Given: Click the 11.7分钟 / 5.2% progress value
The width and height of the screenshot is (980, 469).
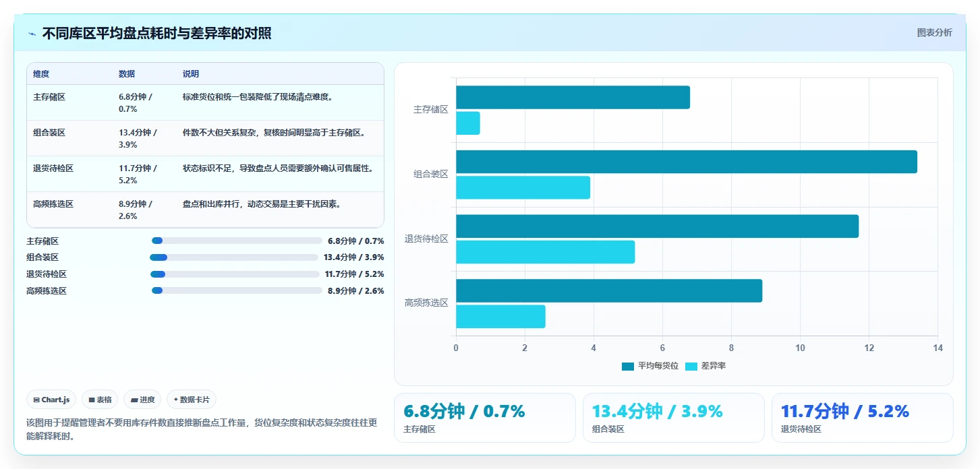Looking at the screenshot, I should (x=355, y=274).
